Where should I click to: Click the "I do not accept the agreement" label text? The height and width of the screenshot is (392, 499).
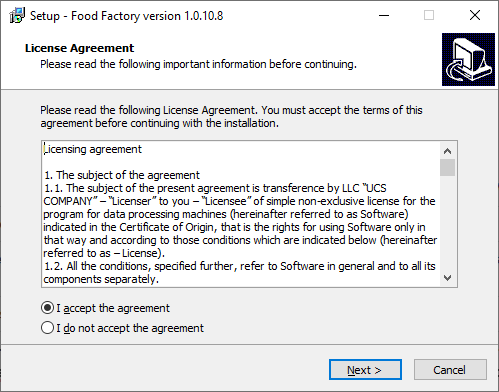tap(130, 328)
